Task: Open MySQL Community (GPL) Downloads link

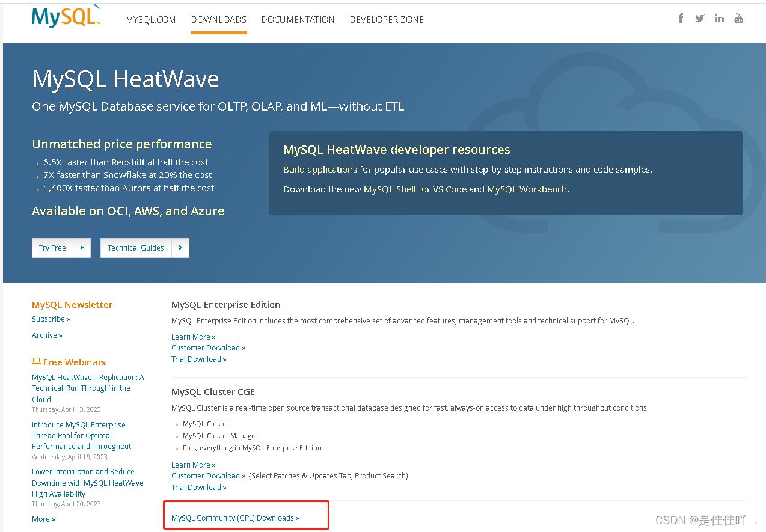Action: 235,518
